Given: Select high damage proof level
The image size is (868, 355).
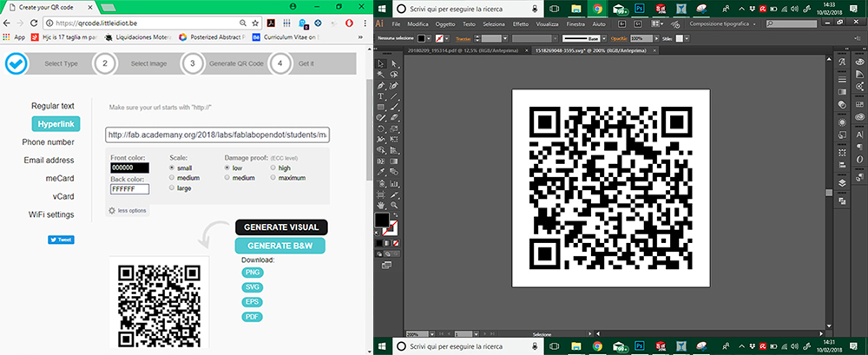Looking at the screenshot, I should tap(273, 168).
